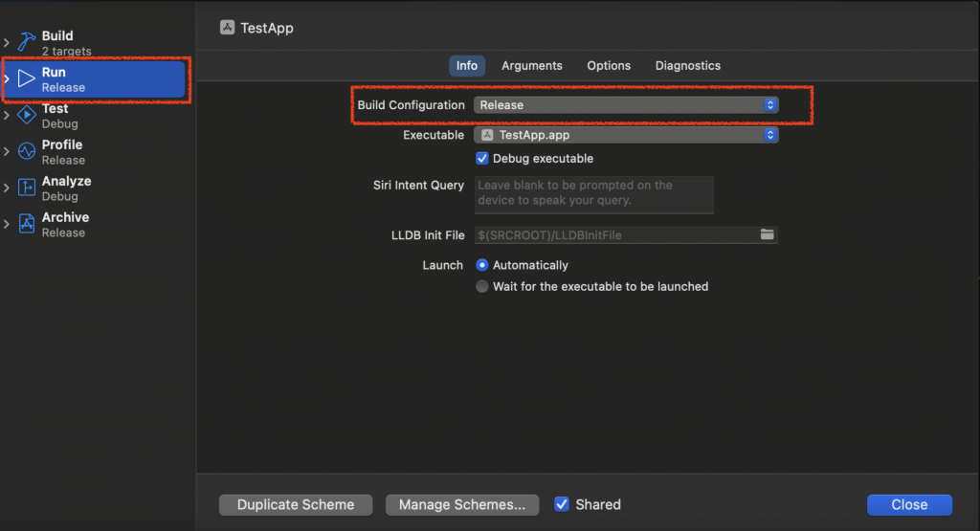Uncheck the Shared scheme checkbox

(562, 504)
